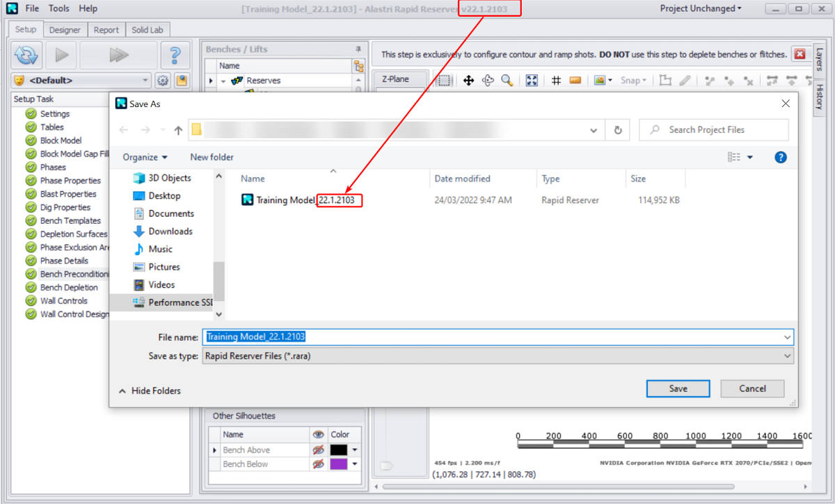Viewport: 835px width, 504px height.
Task: Click the Save button
Action: click(x=678, y=389)
